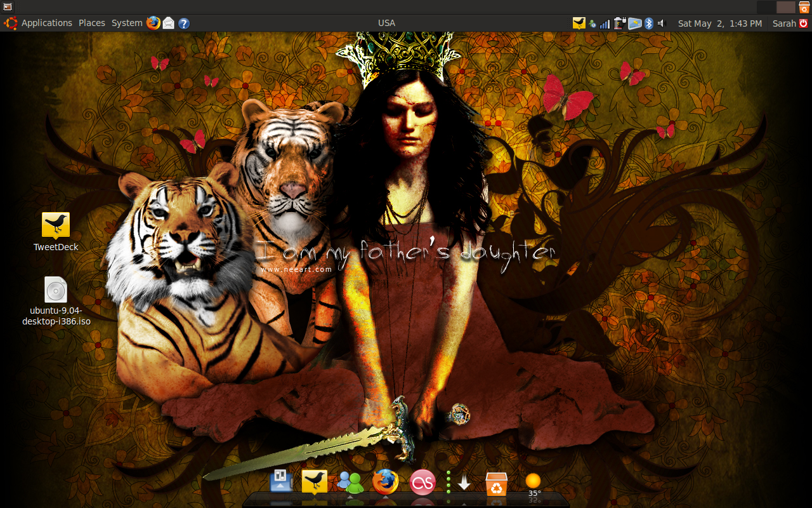Click the white down arrow in dock
Viewport: 812px width, 508px height.
pyautogui.click(x=464, y=483)
